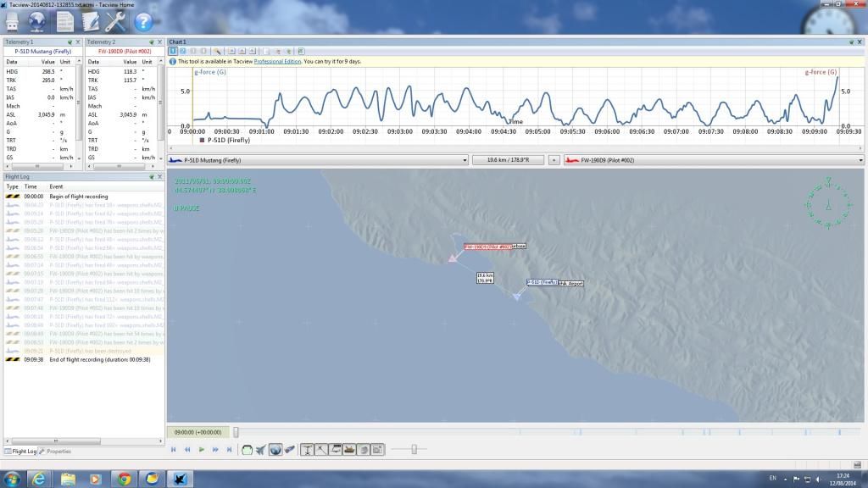
Task: Open the Telemetry 1 panel pin menu
Action: [69, 42]
